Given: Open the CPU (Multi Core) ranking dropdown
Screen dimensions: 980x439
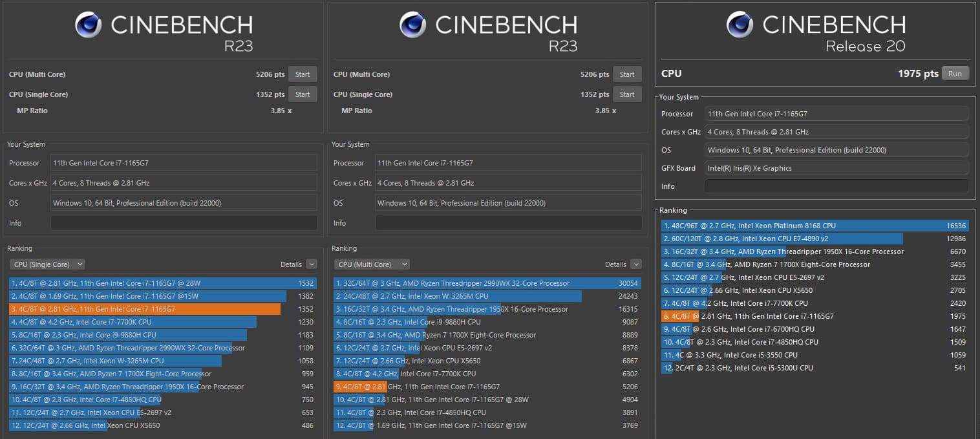Looking at the screenshot, I should pos(372,264).
